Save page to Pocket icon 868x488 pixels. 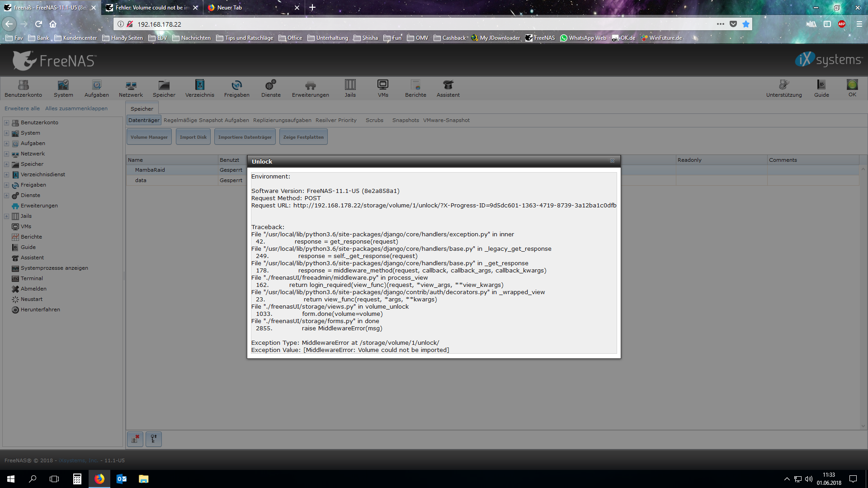pos(733,24)
